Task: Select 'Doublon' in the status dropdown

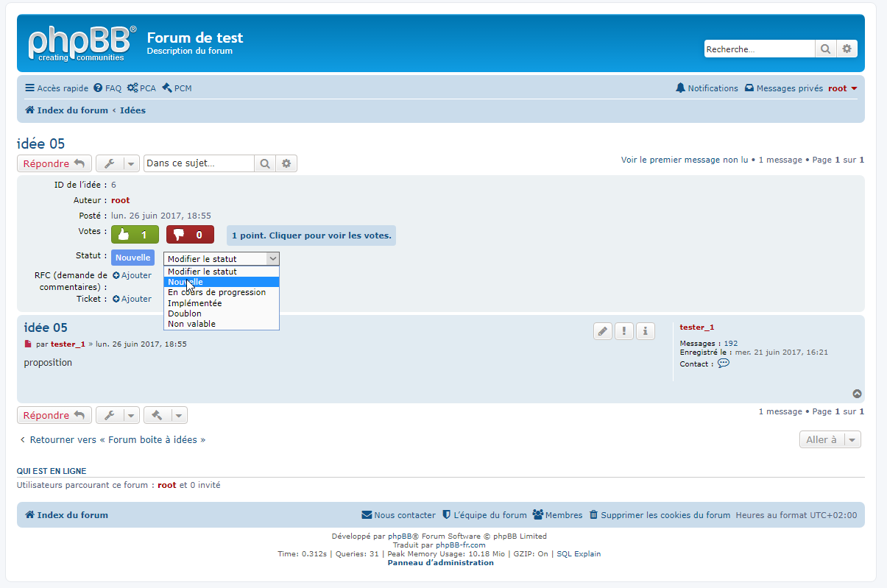Action: 184,314
